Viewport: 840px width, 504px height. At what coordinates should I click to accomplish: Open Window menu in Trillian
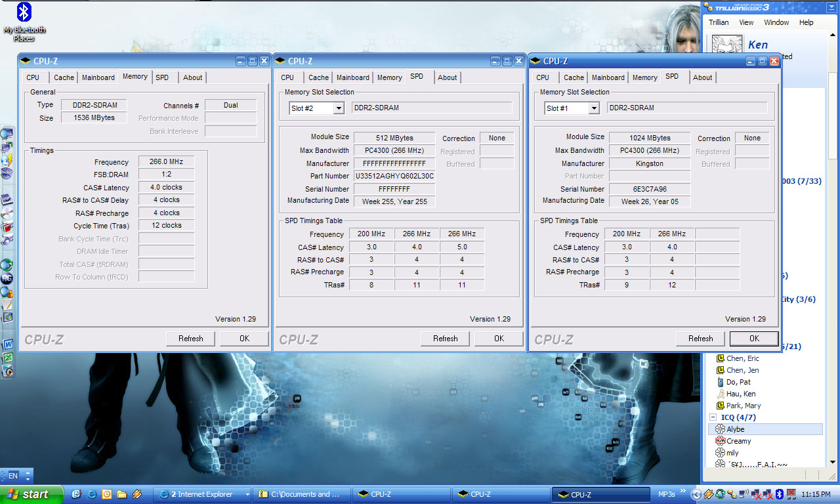[776, 22]
